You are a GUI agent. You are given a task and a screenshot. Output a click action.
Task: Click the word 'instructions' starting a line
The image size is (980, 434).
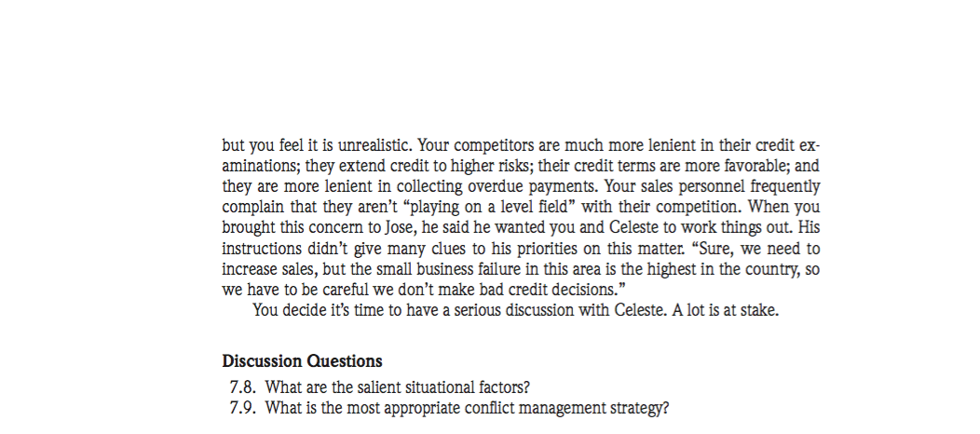click(262, 249)
